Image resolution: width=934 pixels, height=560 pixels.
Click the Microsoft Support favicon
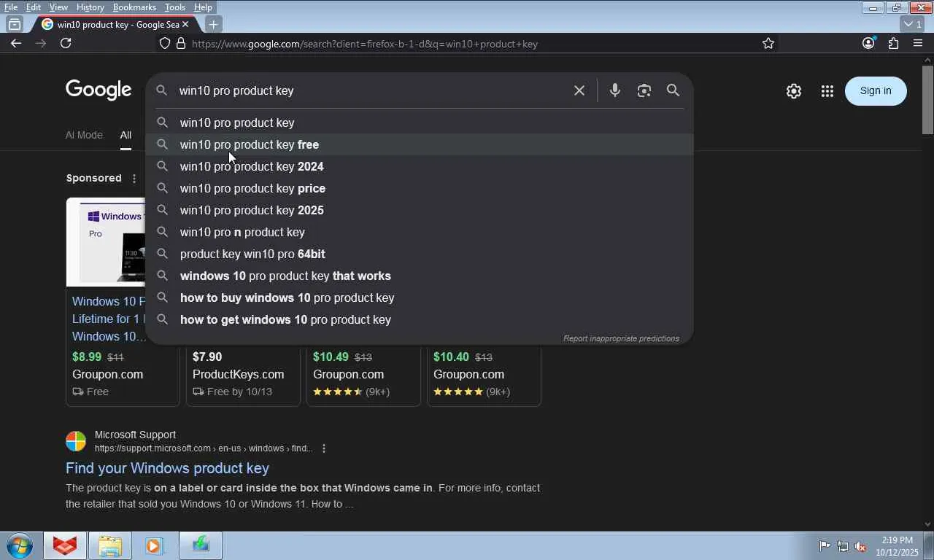76,441
